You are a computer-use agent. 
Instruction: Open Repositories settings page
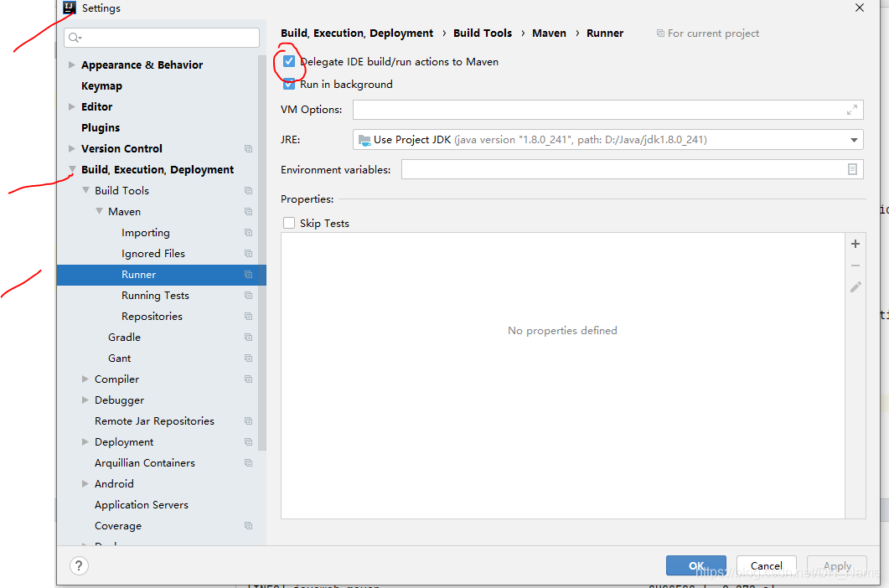pyautogui.click(x=152, y=317)
